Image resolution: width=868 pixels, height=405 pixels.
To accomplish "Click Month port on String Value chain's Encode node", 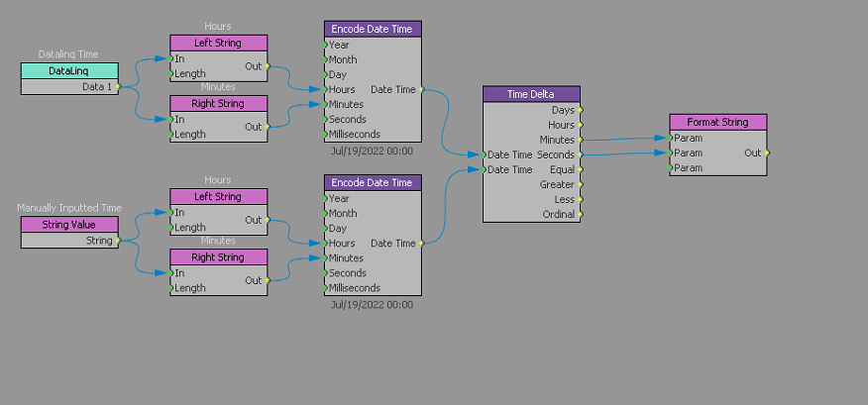I will [x=325, y=214].
